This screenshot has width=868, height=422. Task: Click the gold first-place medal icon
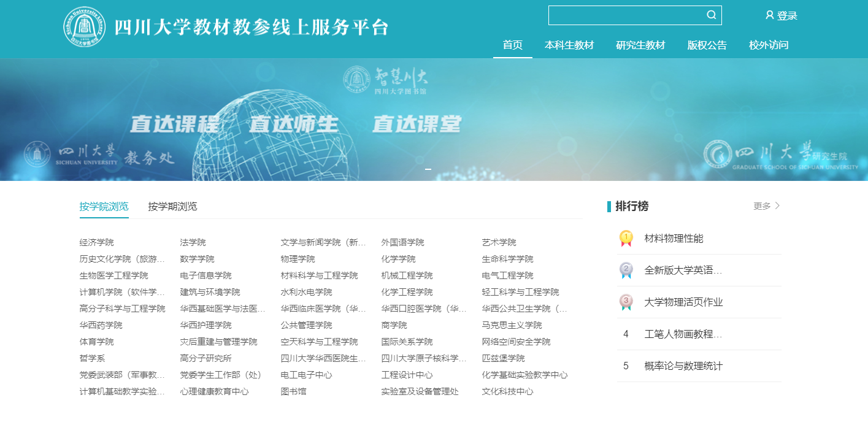[626, 239]
